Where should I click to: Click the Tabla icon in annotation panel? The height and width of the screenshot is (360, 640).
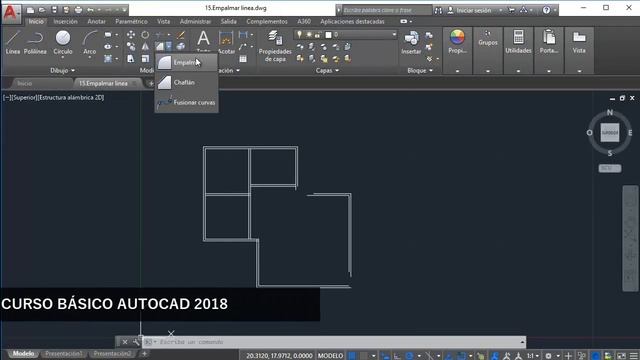(243, 59)
